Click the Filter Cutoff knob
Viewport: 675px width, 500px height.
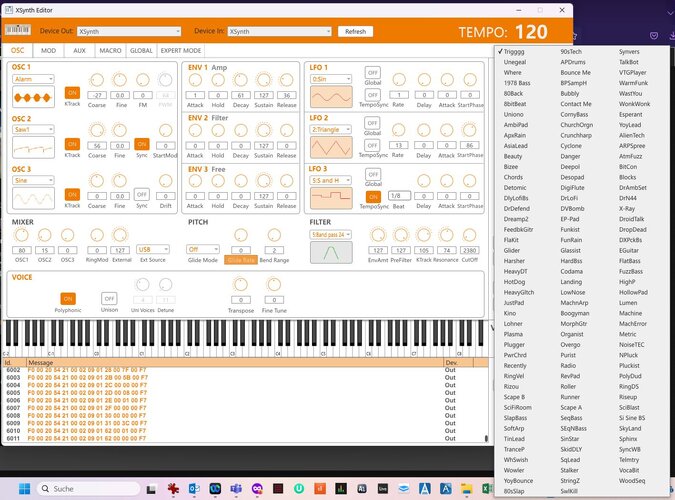[x=469, y=235]
